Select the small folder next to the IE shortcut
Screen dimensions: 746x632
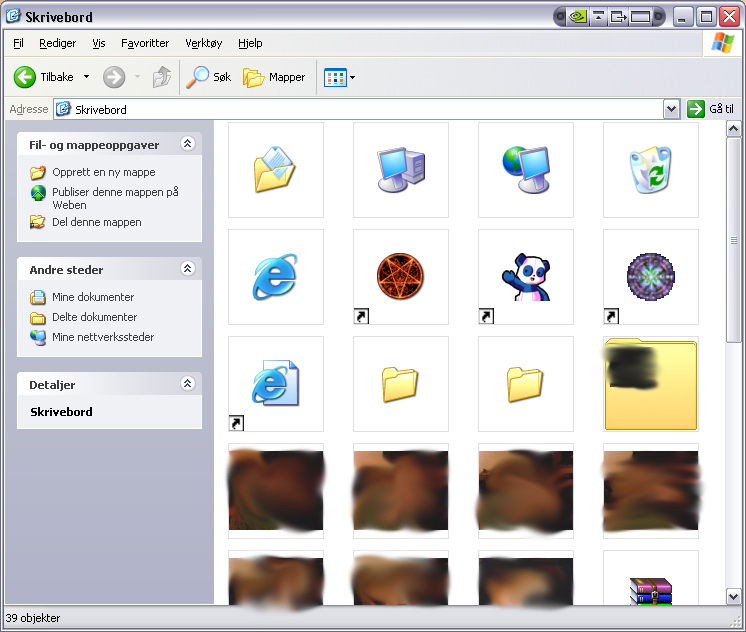tap(400, 384)
